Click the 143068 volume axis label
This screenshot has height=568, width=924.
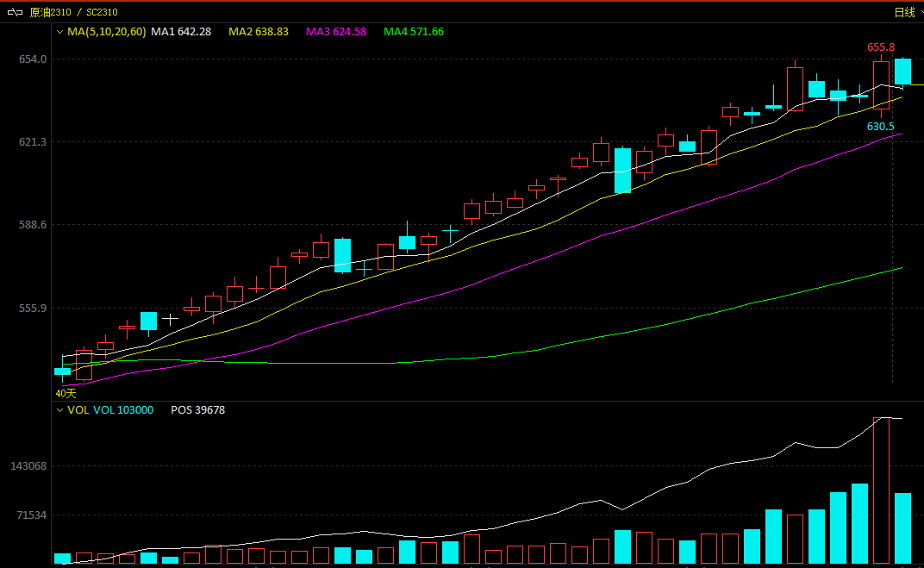point(28,466)
